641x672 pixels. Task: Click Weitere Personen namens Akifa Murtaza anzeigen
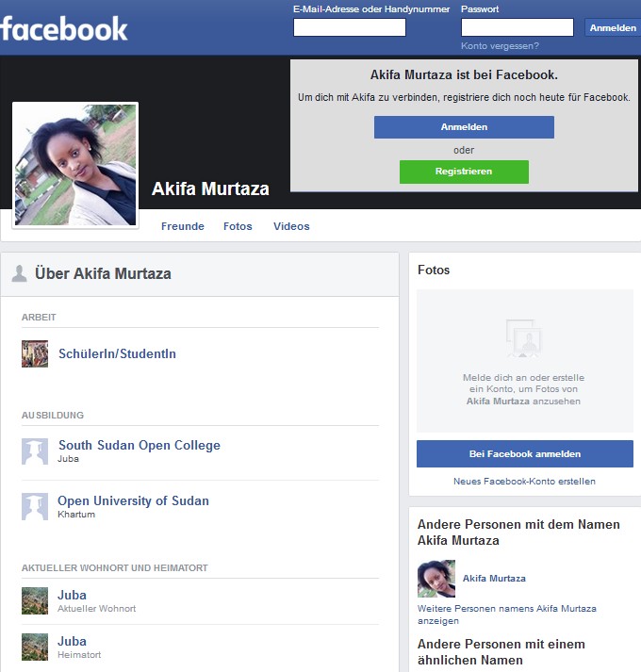pyautogui.click(x=507, y=615)
